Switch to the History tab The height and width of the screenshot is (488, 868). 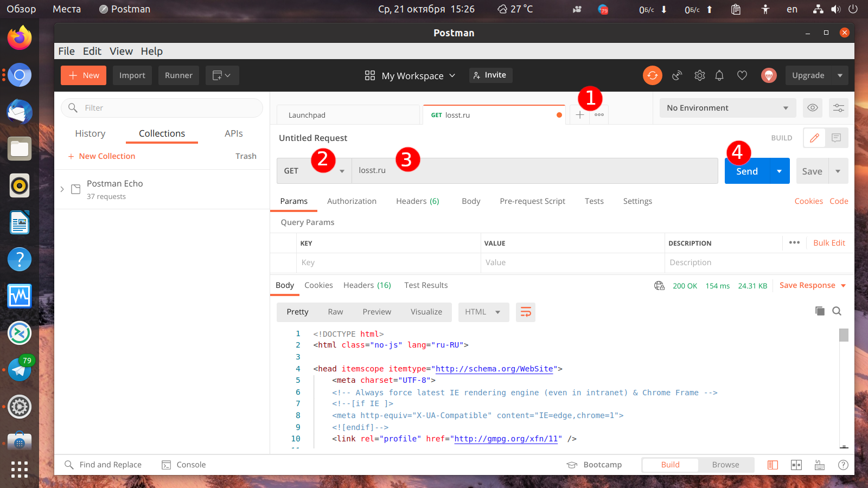tap(90, 133)
